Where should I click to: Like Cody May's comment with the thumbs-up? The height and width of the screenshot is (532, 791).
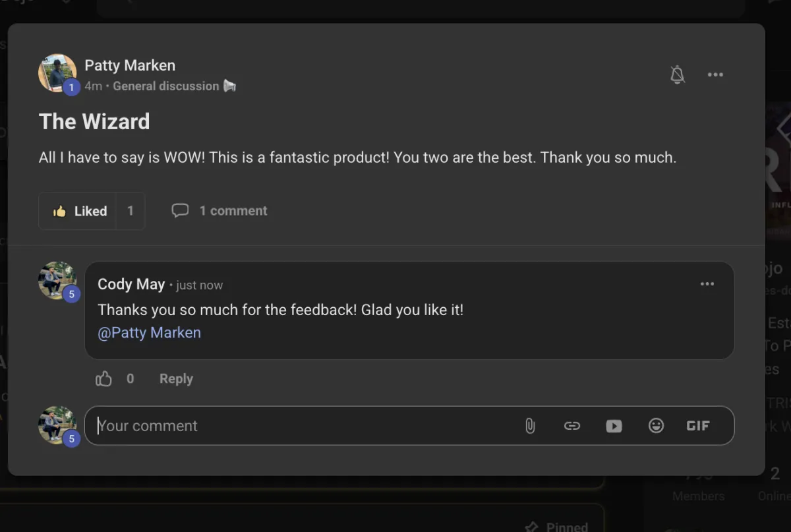tap(104, 379)
